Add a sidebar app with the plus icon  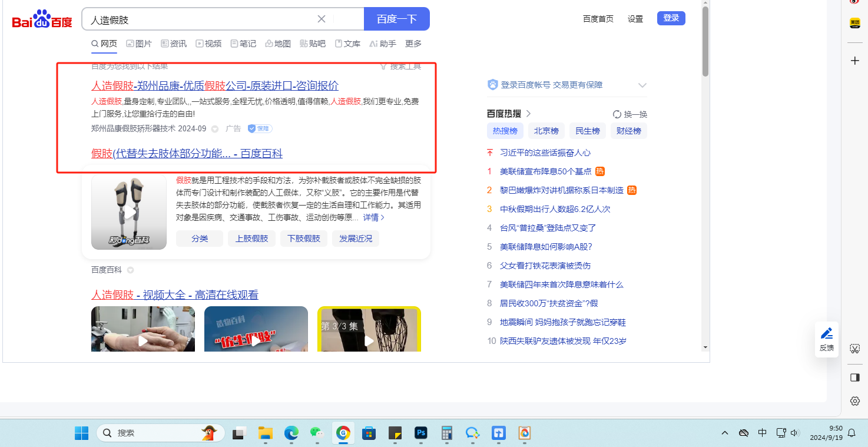(855, 61)
